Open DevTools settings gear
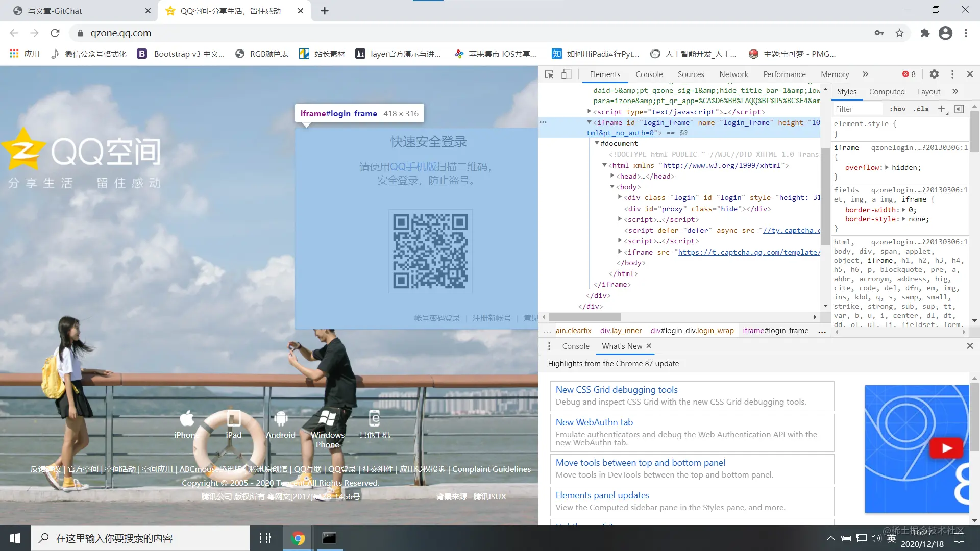980x551 pixels. click(x=934, y=74)
